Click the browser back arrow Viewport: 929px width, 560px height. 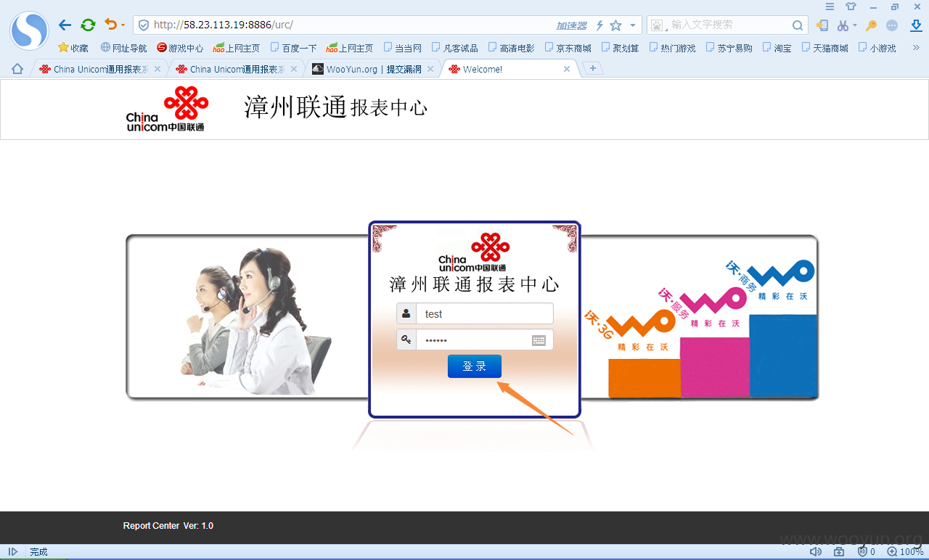pos(65,25)
